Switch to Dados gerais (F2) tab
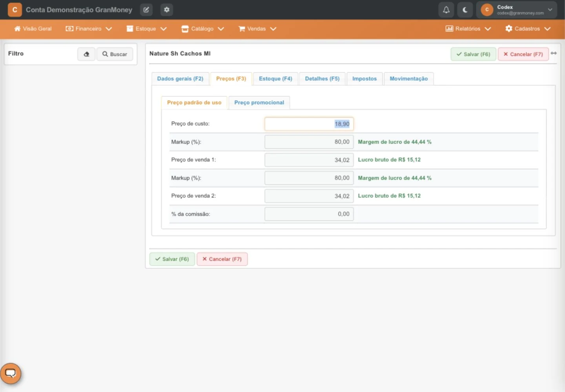 [x=180, y=79]
